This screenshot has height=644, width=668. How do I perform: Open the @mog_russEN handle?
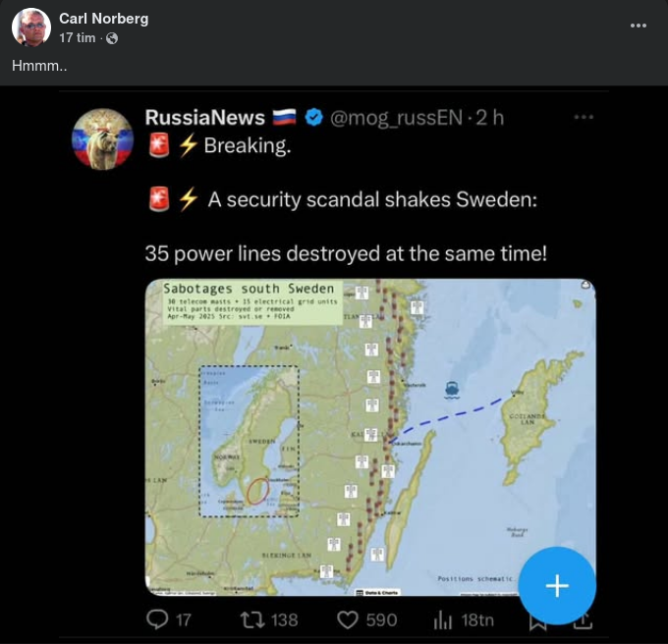pos(396,118)
